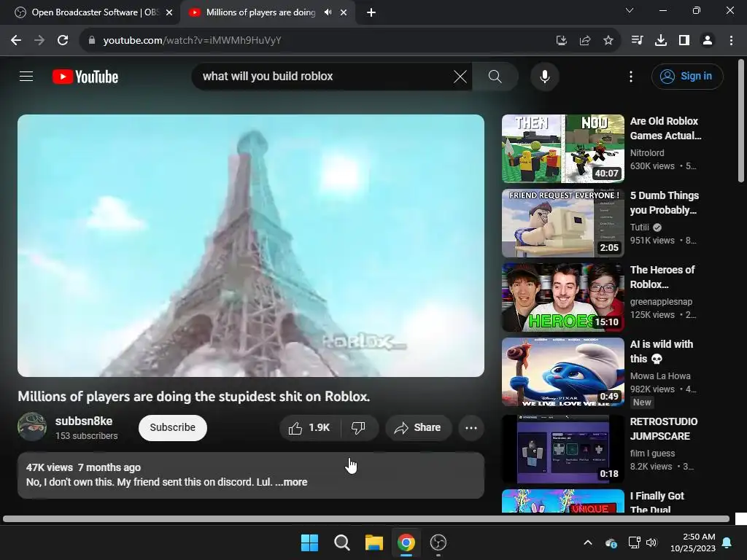This screenshot has height=560, width=747.
Task: Reload the page
Action: (63, 41)
